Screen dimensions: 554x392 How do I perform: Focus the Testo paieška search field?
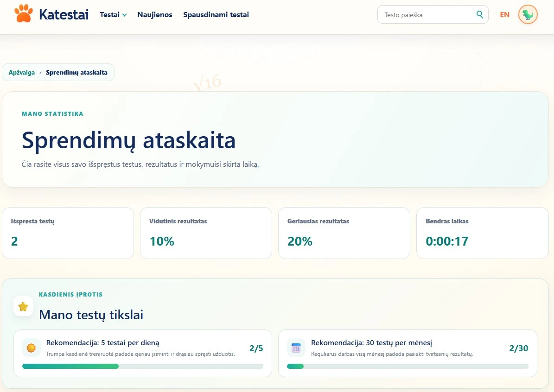(433, 14)
